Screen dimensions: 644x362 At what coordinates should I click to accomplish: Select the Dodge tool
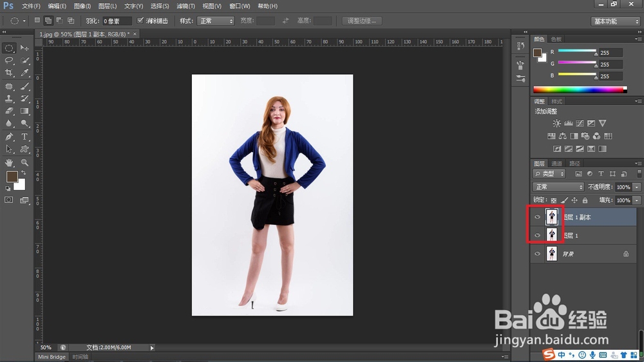(24, 123)
